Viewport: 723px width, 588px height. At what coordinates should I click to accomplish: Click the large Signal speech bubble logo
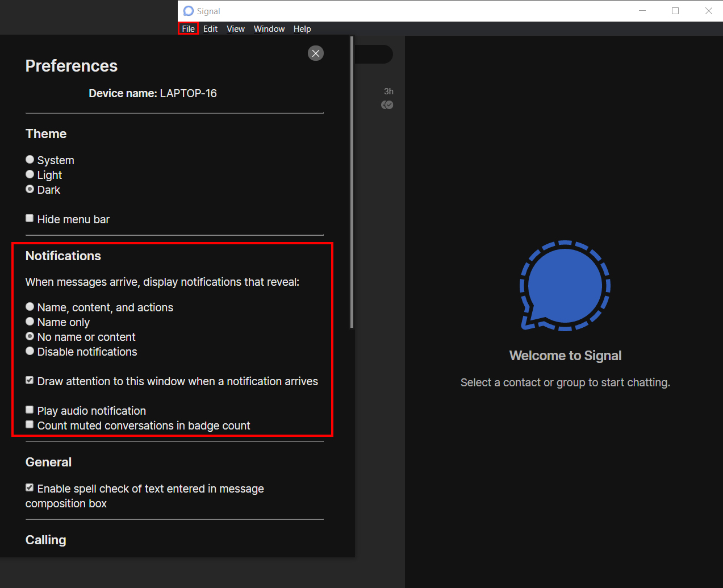565,285
